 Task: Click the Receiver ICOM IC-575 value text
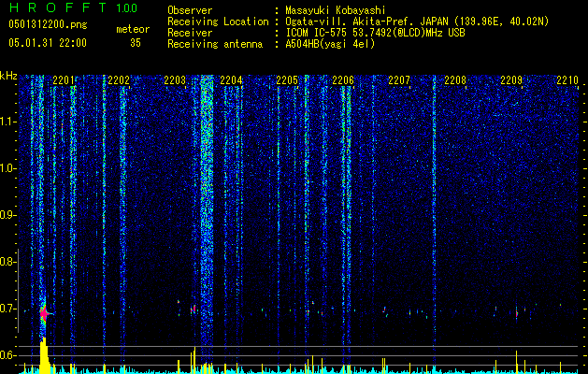coord(375,33)
